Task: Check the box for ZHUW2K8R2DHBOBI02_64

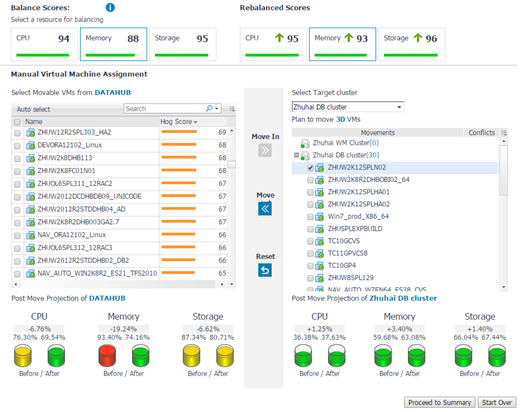Action: coord(310,180)
